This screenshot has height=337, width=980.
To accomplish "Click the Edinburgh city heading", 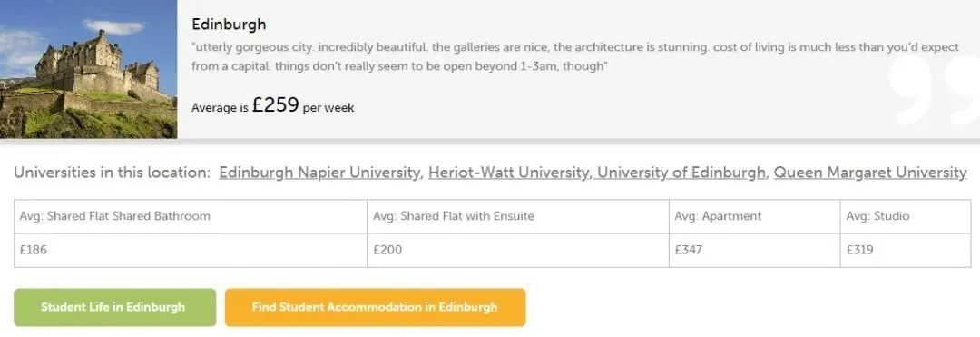I will pos(229,25).
